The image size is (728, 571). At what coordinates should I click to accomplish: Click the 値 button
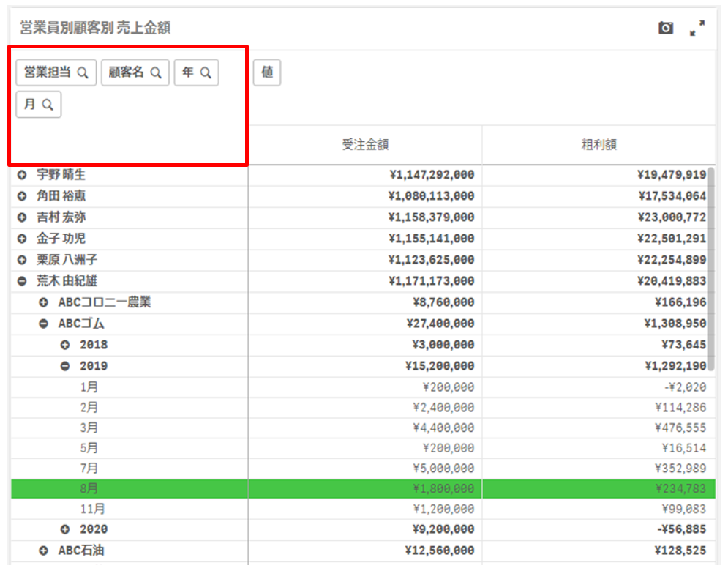pos(267,73)
